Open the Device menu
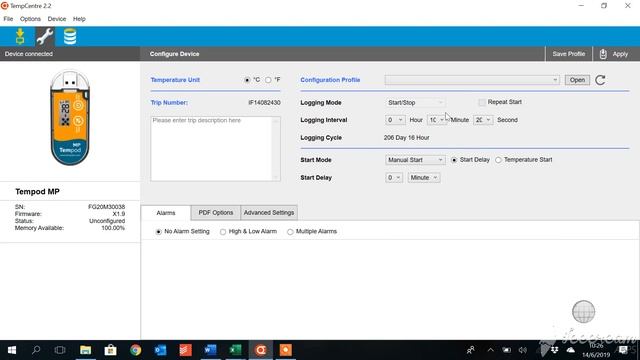Screen dimensions: 640x360 [x=57, y=19]
